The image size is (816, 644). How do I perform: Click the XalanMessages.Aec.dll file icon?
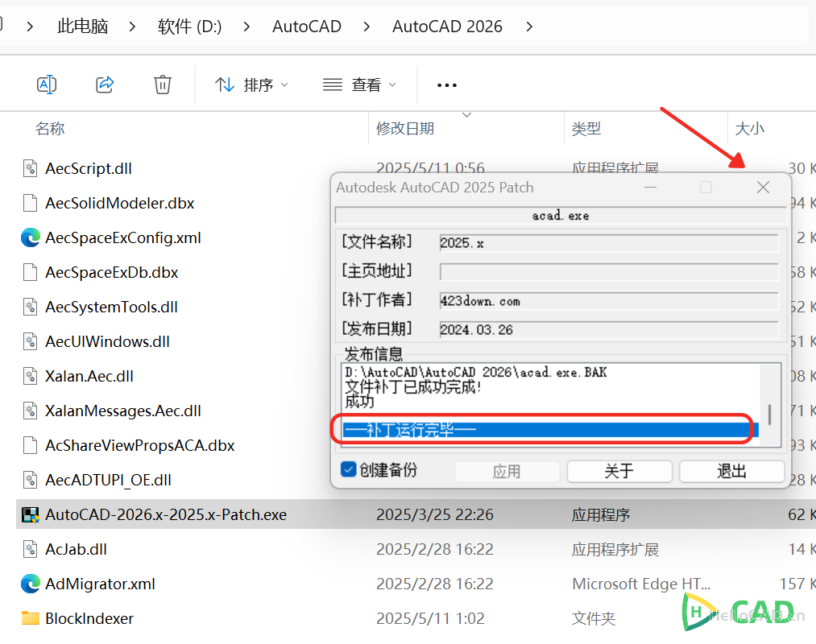pos(30,411)
